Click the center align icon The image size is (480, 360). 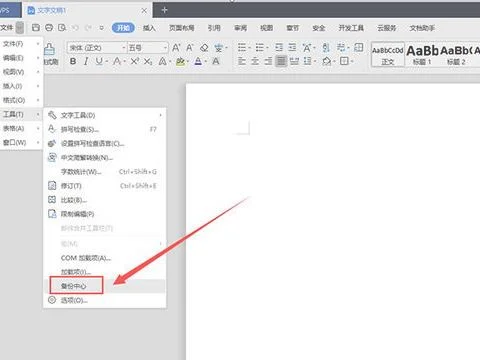[255, 61]
